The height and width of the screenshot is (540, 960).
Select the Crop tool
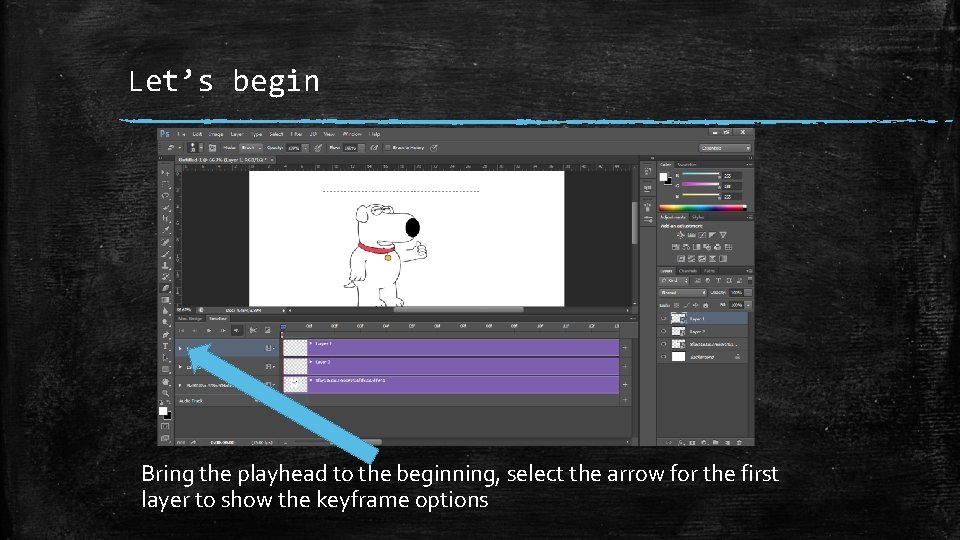[x=165, y=219]
